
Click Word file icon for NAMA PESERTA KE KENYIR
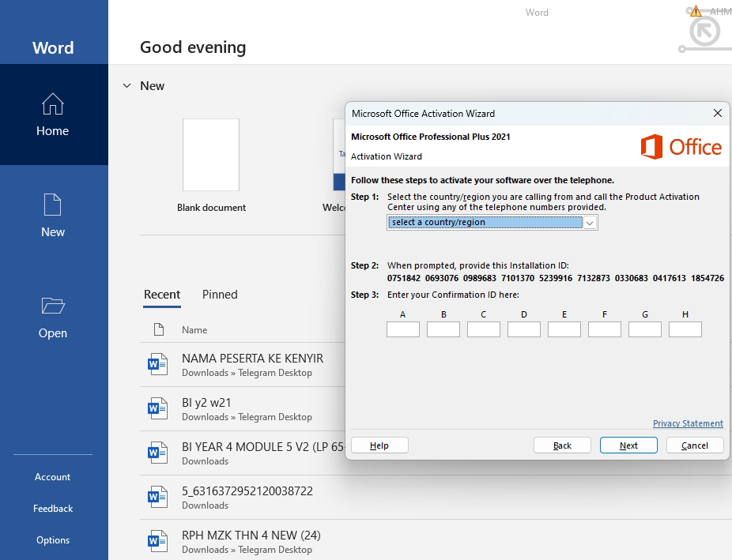point(157,364)
